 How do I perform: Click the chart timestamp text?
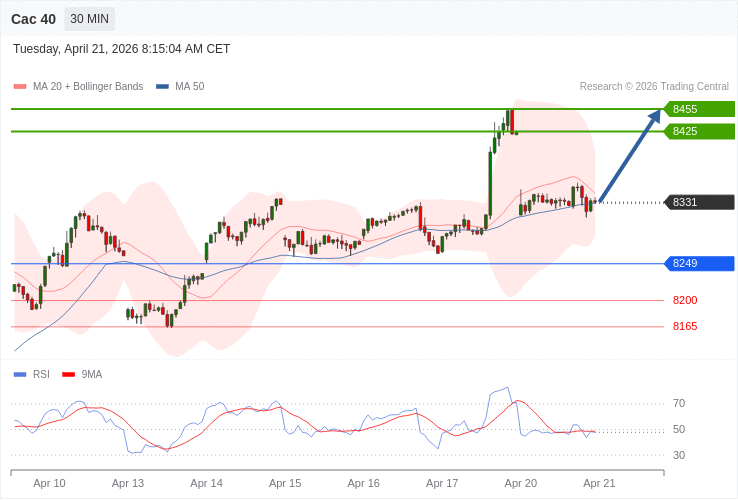point(121,49)
